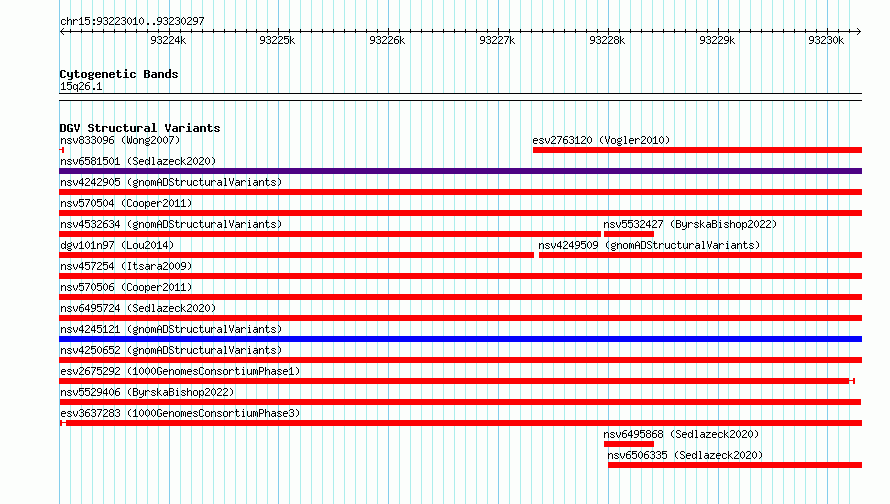Image resolution: width=890 pixels, height=504 pixels.
Task: Select the red esv2763120 variant bar
Action: click(x=697, y=150)
